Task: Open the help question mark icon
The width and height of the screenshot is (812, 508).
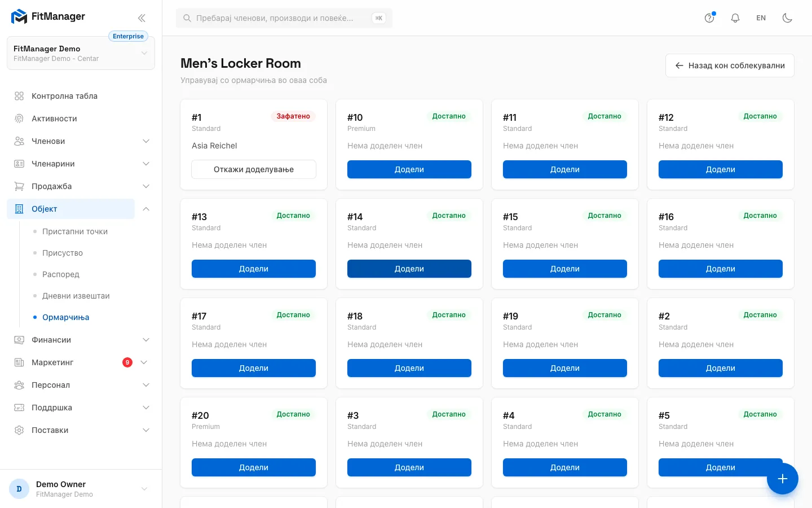Action: pyautogui.click(x=709, y=18)
